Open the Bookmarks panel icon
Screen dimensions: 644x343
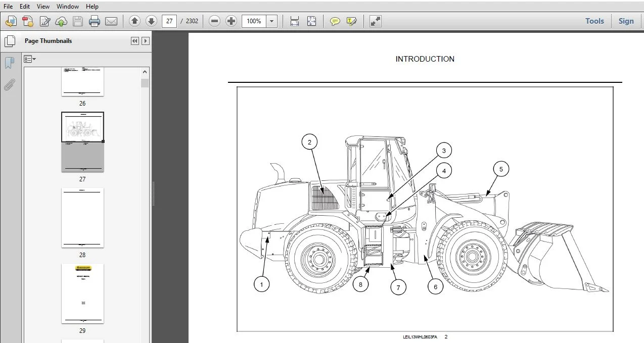pyautogui.click(x=9, y=63)
